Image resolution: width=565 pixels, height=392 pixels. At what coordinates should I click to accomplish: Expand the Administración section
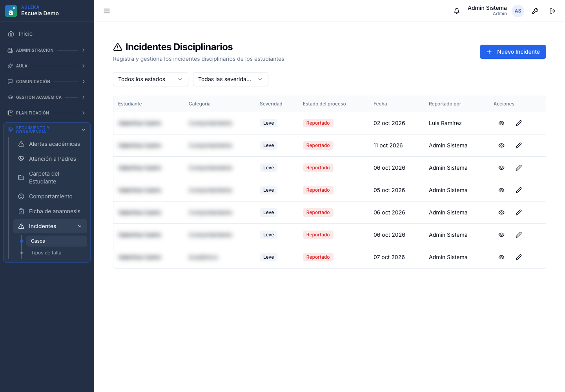coord(47,50)
